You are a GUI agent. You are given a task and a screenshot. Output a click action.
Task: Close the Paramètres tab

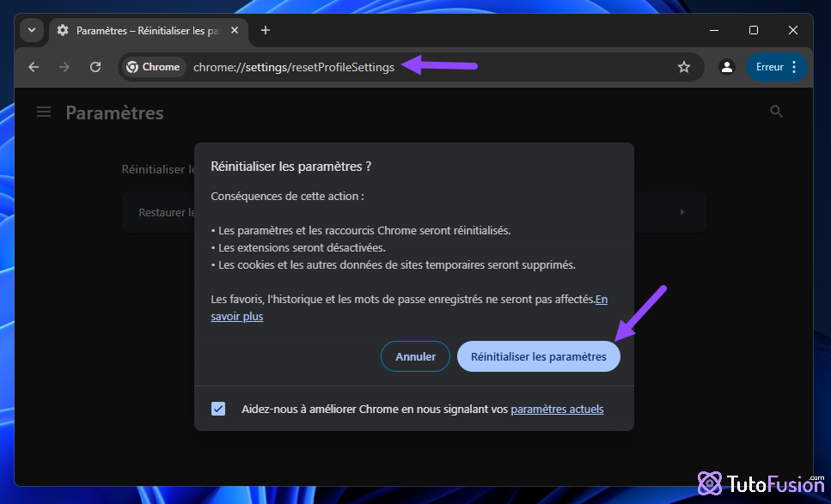[x=235, y=30]
